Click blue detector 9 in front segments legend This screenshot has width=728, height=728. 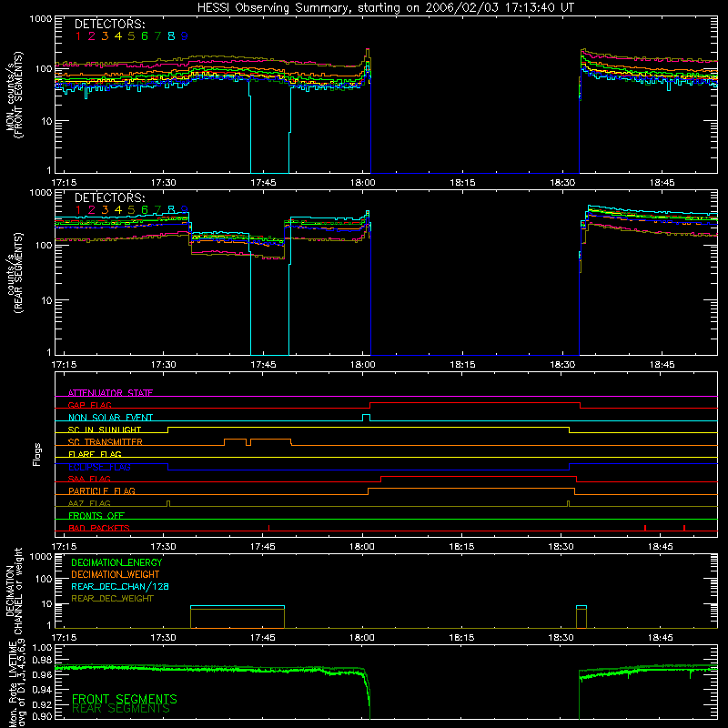tap(185, 36)
